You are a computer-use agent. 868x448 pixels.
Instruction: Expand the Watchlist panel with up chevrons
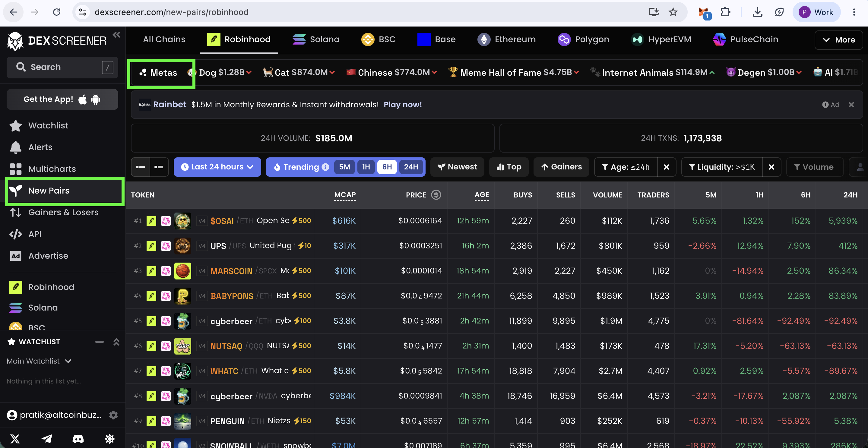(x=116, y=342)
